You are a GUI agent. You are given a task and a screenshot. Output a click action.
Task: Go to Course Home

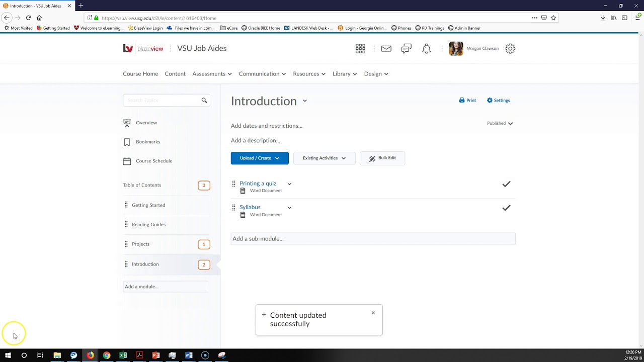click(x=140, y=74)
